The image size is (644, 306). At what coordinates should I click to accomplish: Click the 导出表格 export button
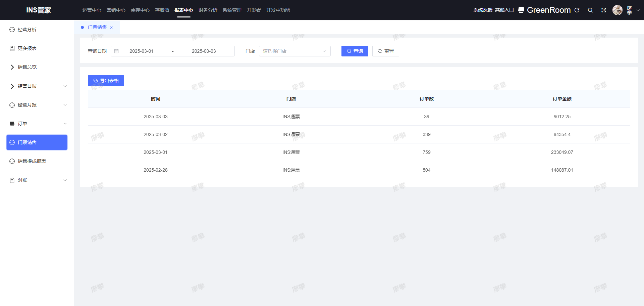click(x=106, y=81)
